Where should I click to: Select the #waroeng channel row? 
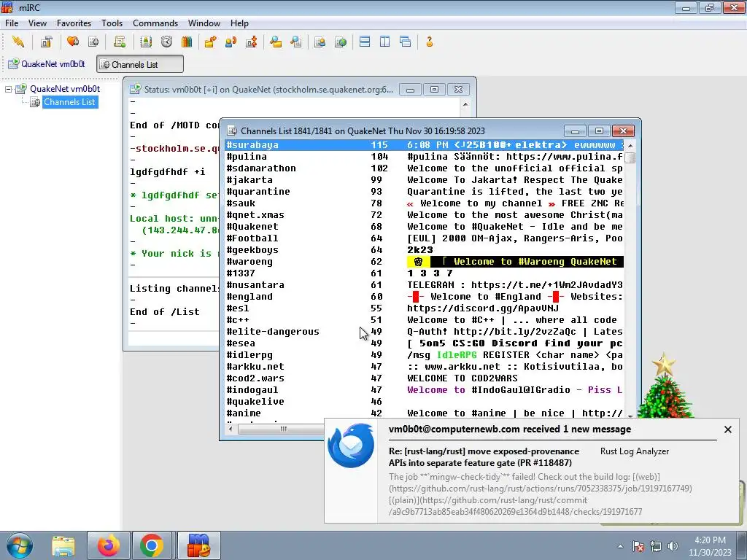pyautogui.click(x=424, y=262)
